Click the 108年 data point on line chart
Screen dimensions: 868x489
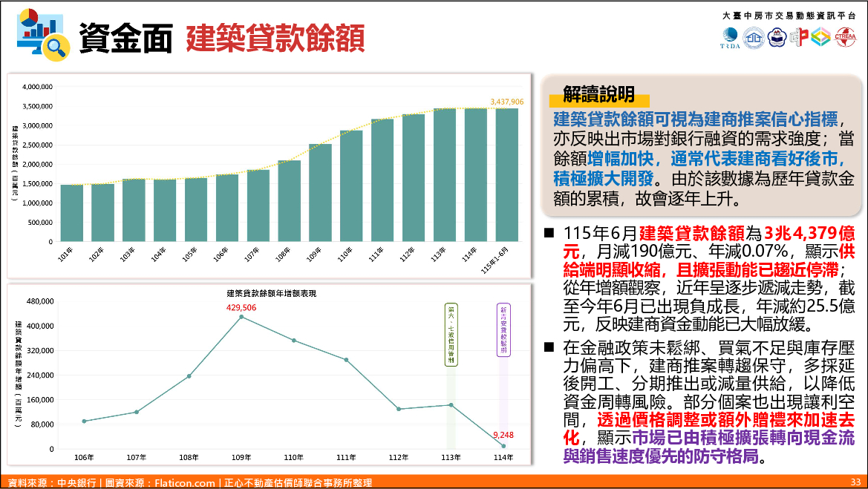(x=189, y=376)
